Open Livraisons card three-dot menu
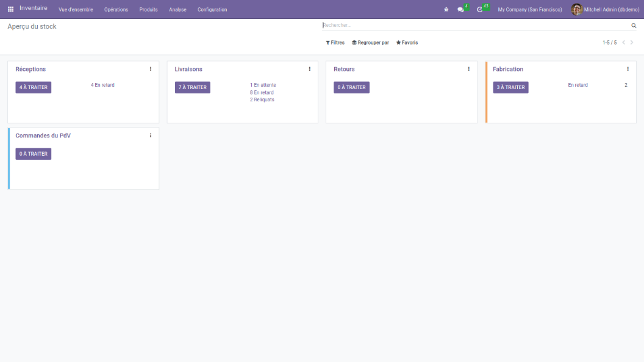644x362 pixels. pyautogui.click(x=310, y=69)
